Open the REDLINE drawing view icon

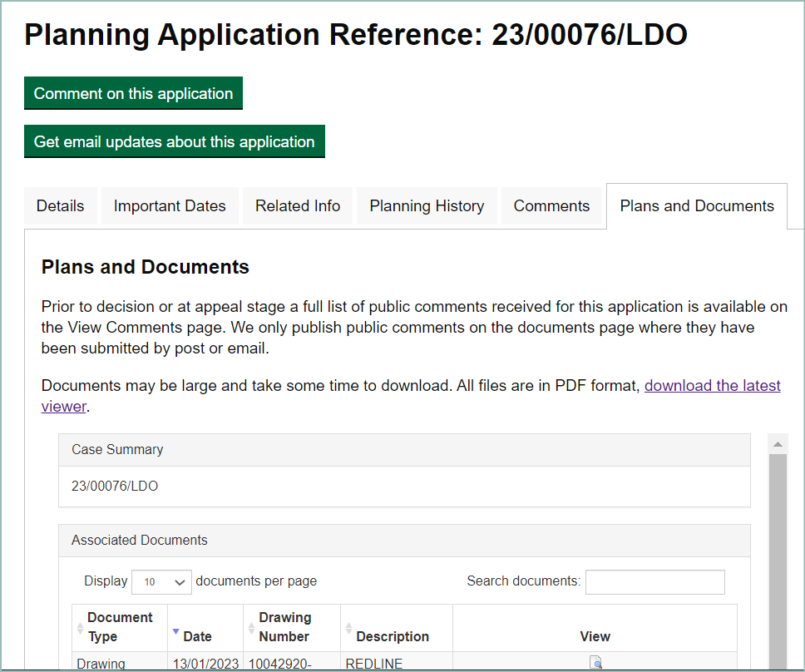pos(595,663)
